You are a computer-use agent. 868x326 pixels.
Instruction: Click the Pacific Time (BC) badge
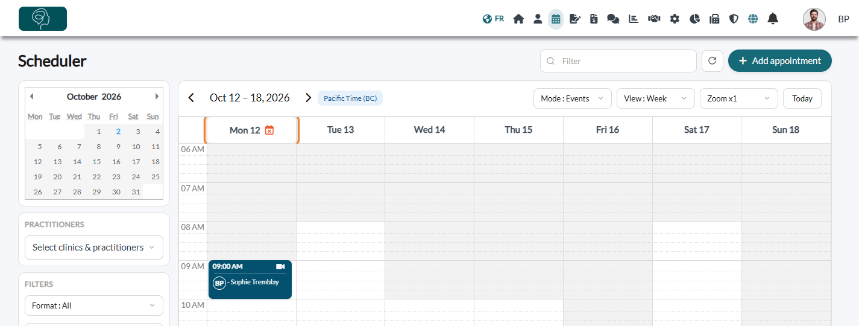[350, 98]
